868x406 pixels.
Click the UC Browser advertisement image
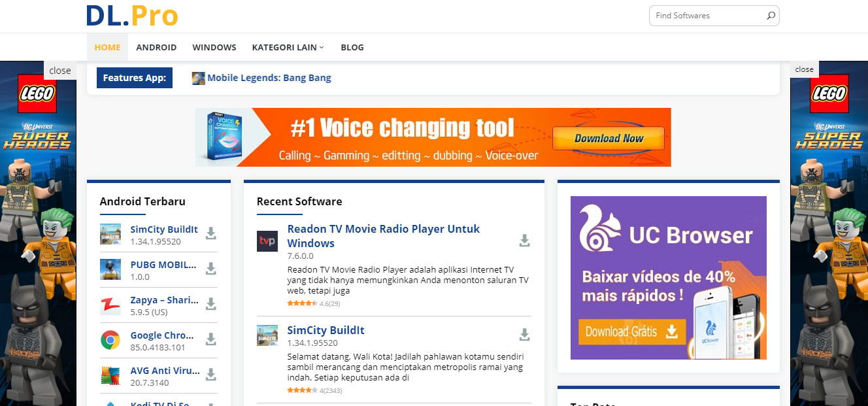(669, 278)
